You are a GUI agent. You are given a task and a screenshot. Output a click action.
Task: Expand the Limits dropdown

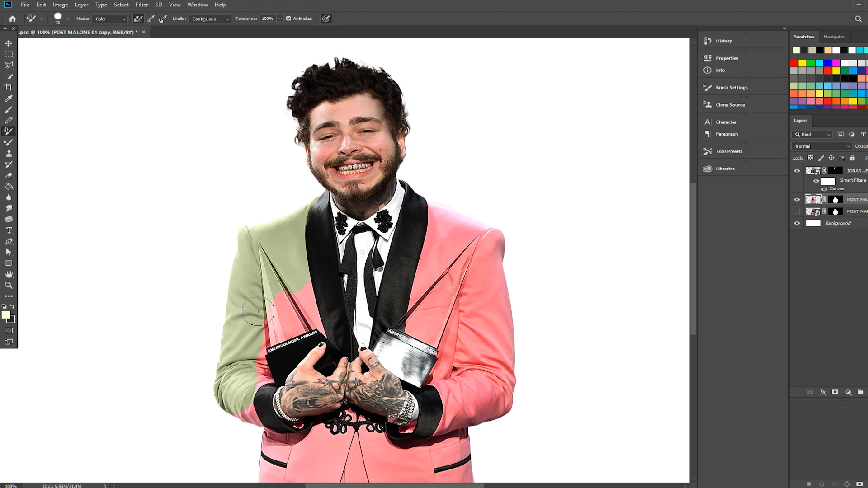210,19
